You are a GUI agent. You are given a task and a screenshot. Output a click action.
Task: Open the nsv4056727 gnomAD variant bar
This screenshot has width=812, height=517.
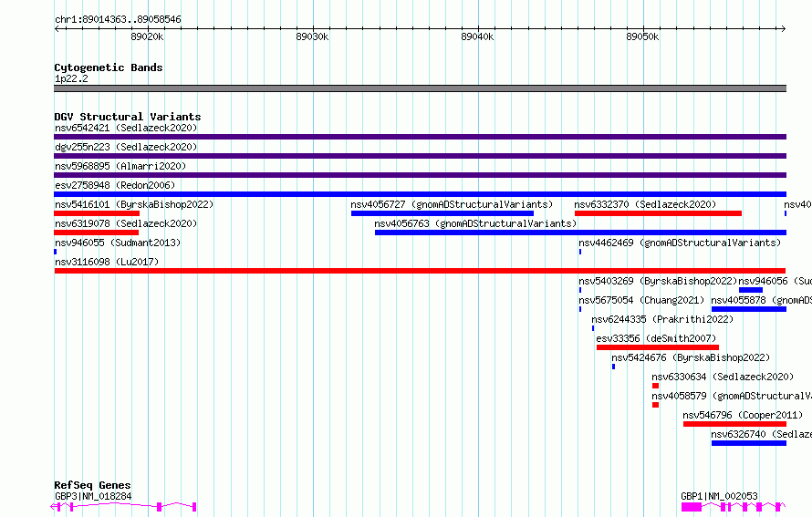(x=442, y=213)
